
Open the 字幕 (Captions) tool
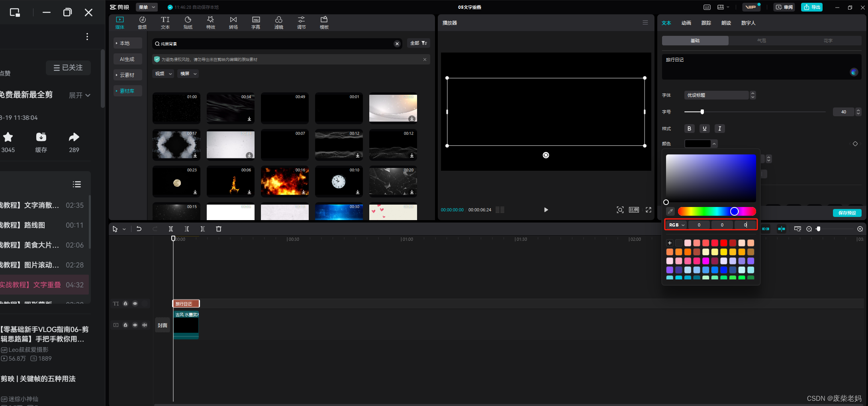pyautogui.click(x=256, y=23)
